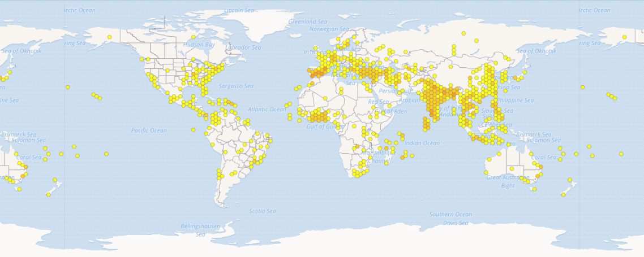Click the Southern Ocean label

point(450,215)
